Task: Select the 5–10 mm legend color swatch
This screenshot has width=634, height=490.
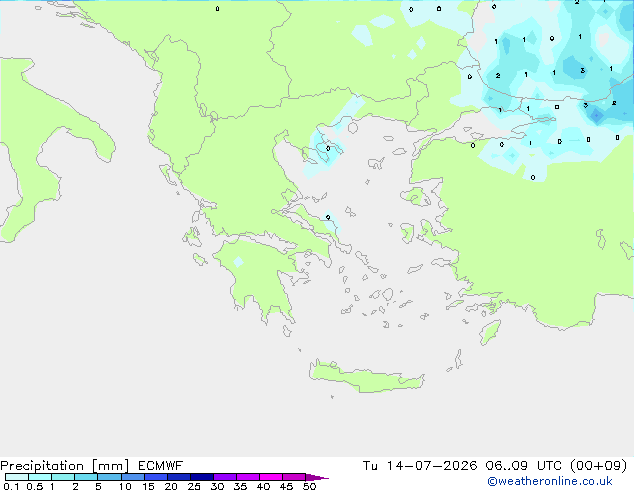Action: 109,477
